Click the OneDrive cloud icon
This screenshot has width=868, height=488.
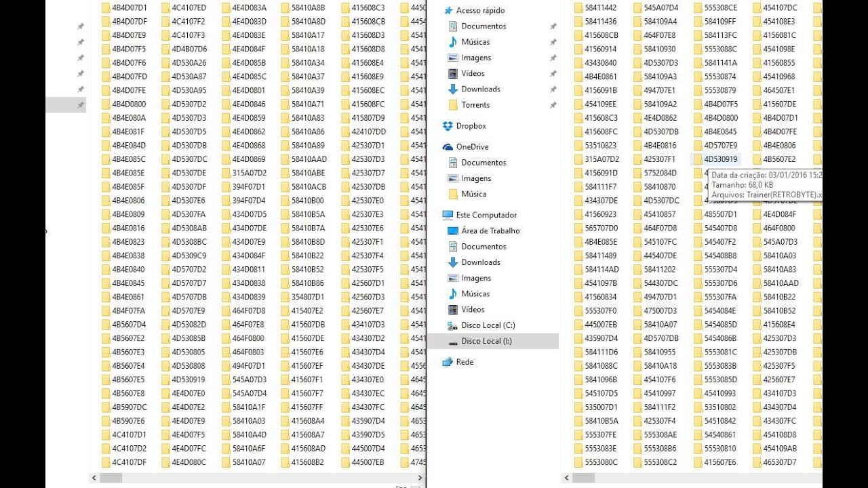448,146
